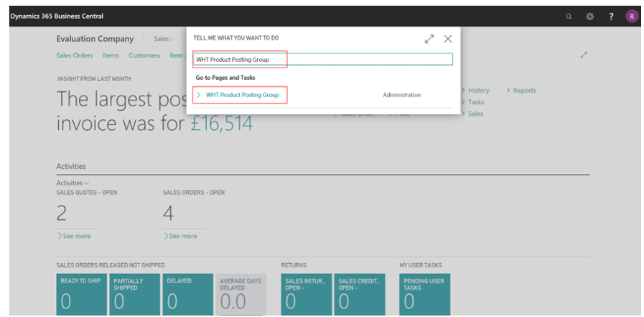Click the expand page arrows icon at right
The image size is (644, 317).
(x=584, y=55)
